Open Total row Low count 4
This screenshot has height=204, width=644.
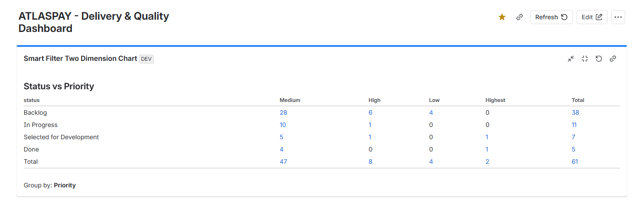coord(431,162)
